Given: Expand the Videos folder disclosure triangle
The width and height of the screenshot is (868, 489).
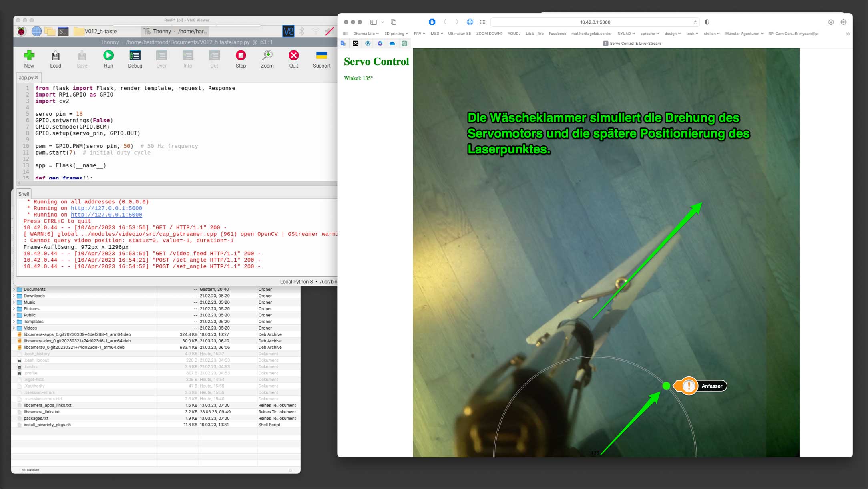Looking at the screenshot, I should coord(14,328).
